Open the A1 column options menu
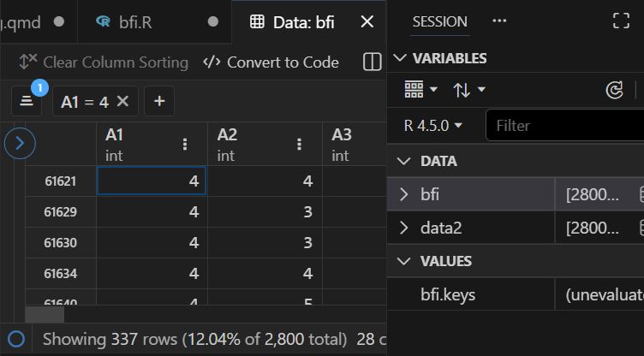644x356 pixels. pyautogui.click(x=185, y=145)
